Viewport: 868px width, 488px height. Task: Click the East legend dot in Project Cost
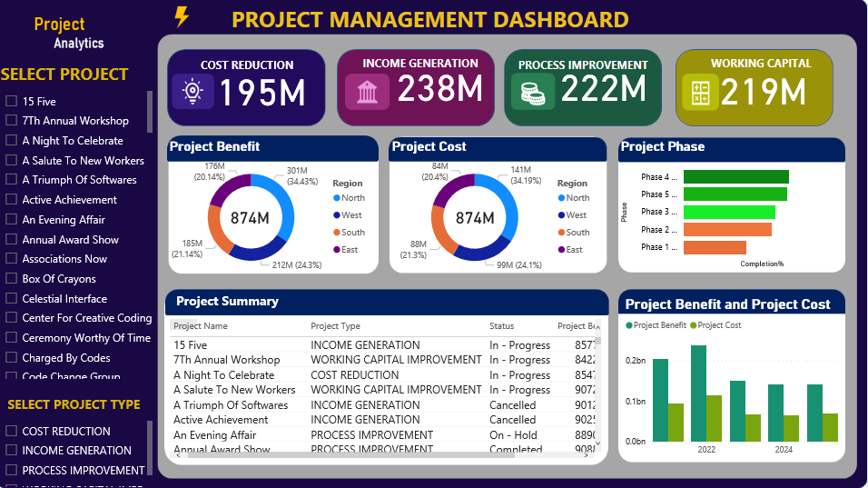(x=560, y=249)
